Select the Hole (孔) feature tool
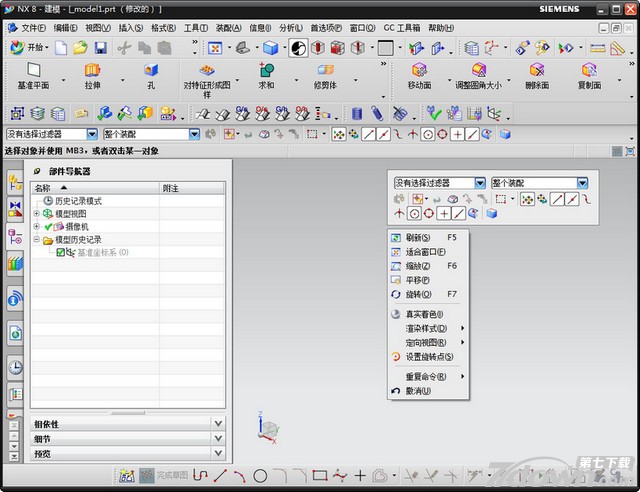Screen dimensions: 640x492 pos(150,70)
